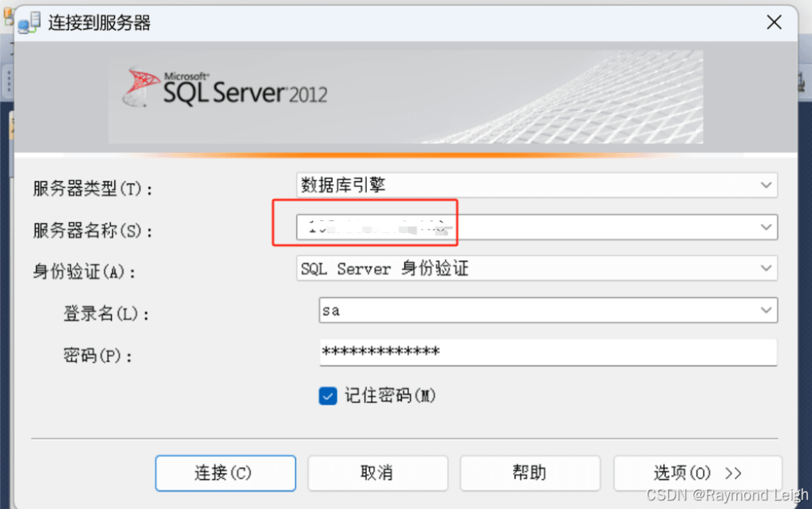Click the partially visible toolbar icon on the left edge
The height and width of the screenshot is (509, 812).
7,82
